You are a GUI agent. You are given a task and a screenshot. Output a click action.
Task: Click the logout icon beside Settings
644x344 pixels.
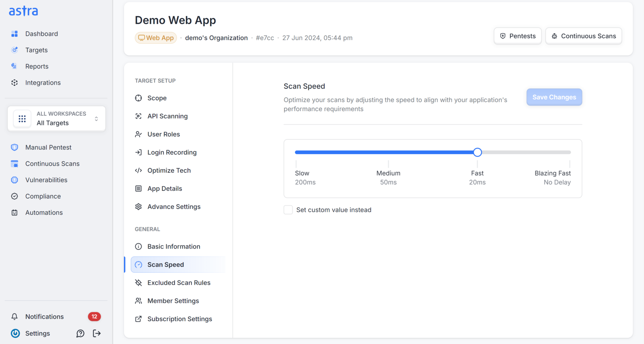click(x=97, y=333)
